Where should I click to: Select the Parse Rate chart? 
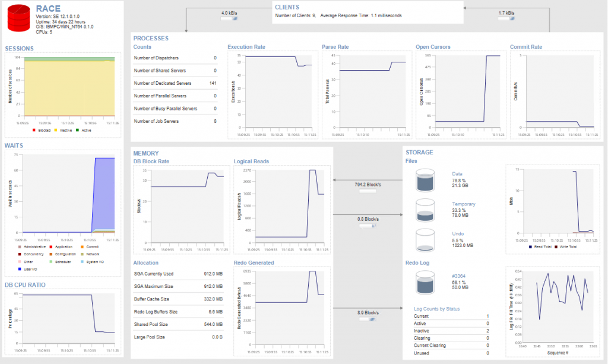(x=367, y=94)
